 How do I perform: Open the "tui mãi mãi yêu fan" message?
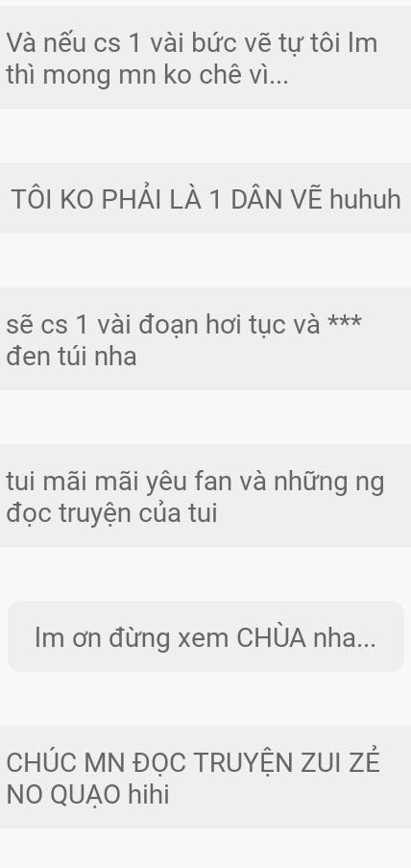coord(205,496)
